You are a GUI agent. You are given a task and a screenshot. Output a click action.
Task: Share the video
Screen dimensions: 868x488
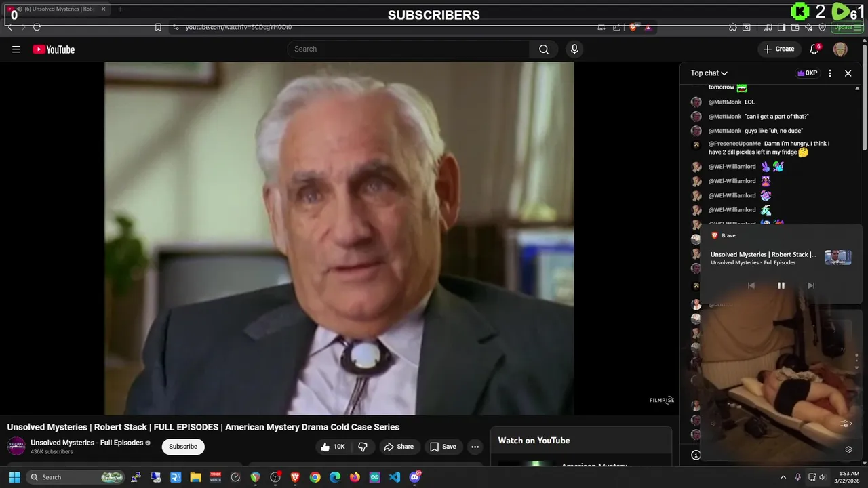[x=399, y=447]
